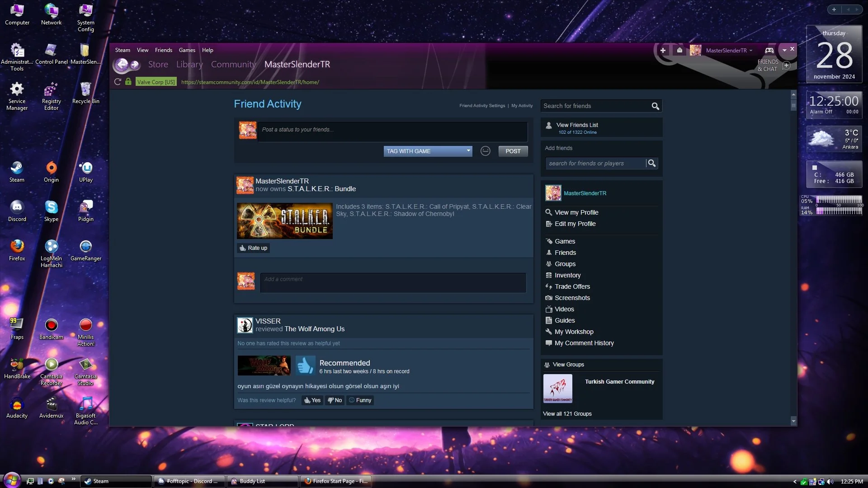
Task: Mark VISSER's review as Funny
Action: click(x=360, y=400)
